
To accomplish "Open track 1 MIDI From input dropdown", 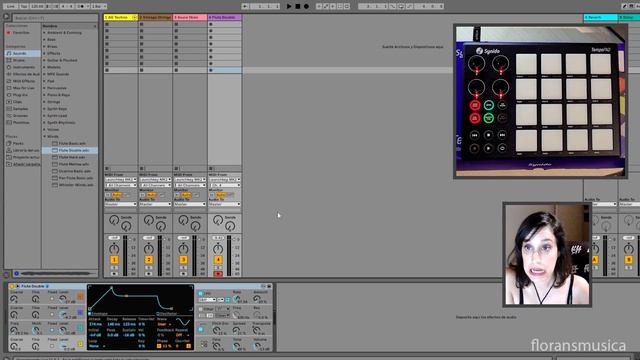I will 120,180.
